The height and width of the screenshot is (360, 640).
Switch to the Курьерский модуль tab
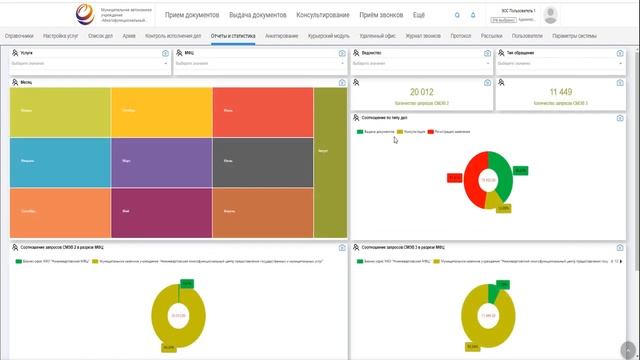[329, 36]
